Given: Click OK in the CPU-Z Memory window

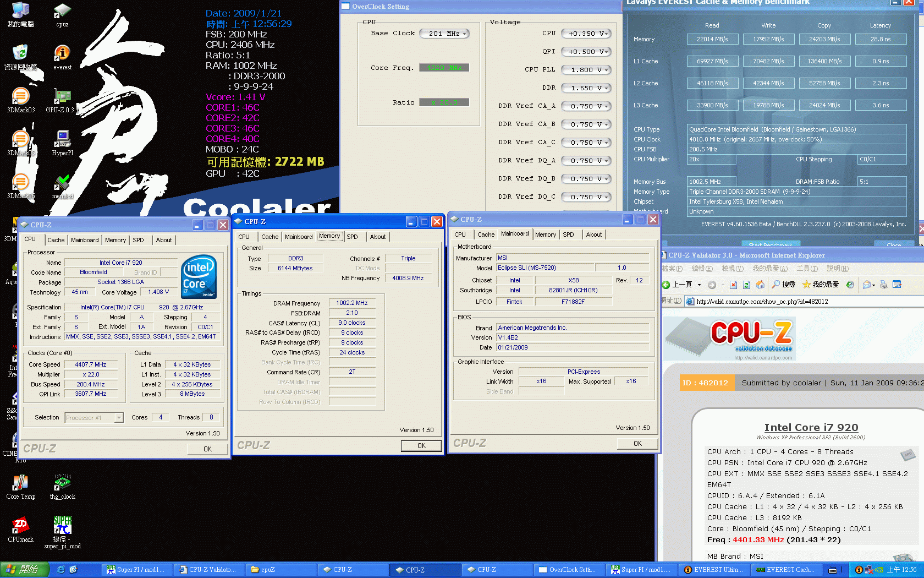Looking at the screenshot, I should pos(421,446).
